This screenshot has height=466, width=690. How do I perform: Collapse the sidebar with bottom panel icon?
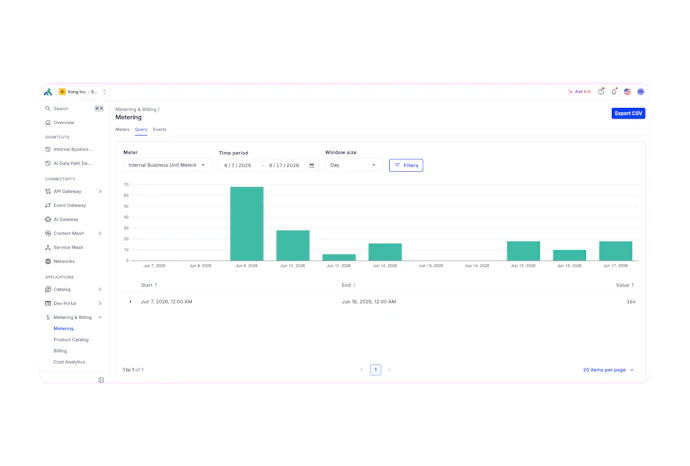coord(101,380)
